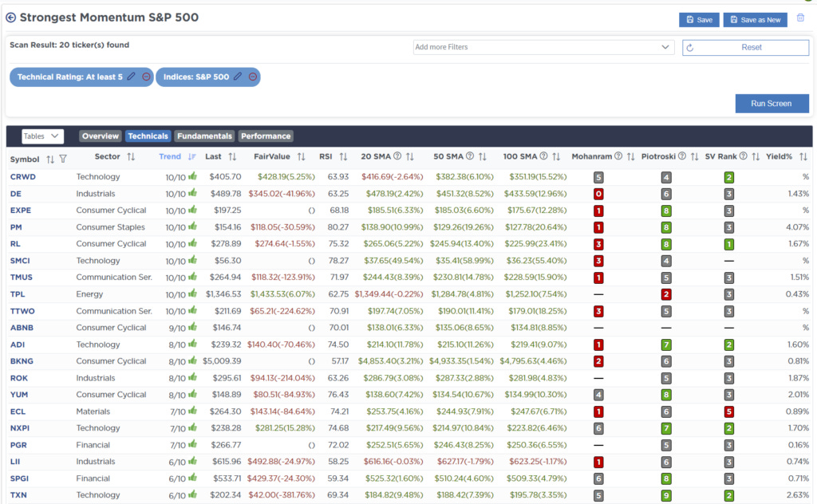The height and width of the screenshot is (504, 817).
Task: Open the BKNG ticker link
Action: [22, 361]
